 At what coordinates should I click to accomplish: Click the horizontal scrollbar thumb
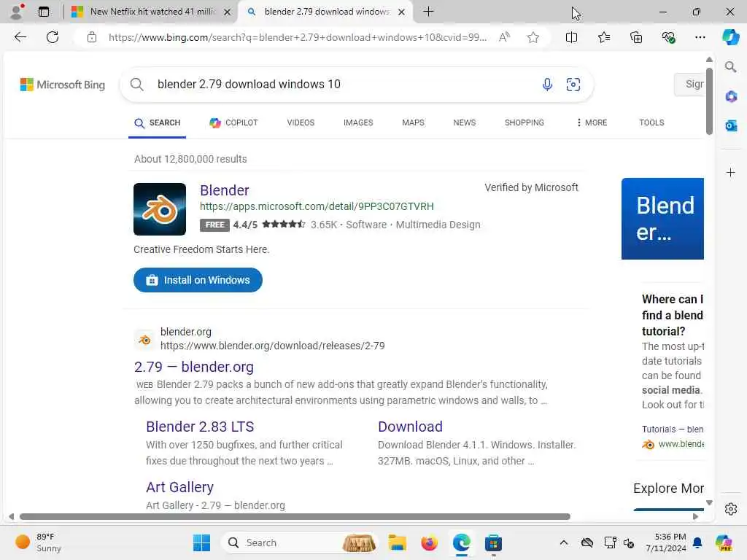pos(295,517)
